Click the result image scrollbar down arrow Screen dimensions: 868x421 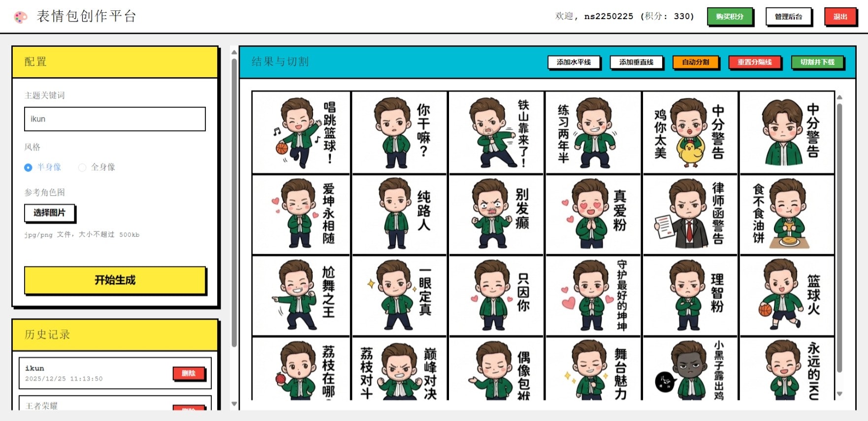click(x=840, y=394)
